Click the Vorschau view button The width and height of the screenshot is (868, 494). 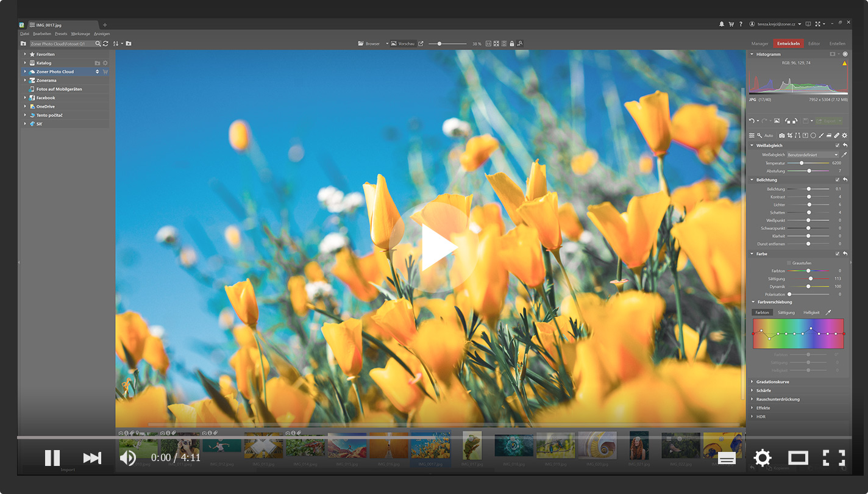[x=403, y=44]
